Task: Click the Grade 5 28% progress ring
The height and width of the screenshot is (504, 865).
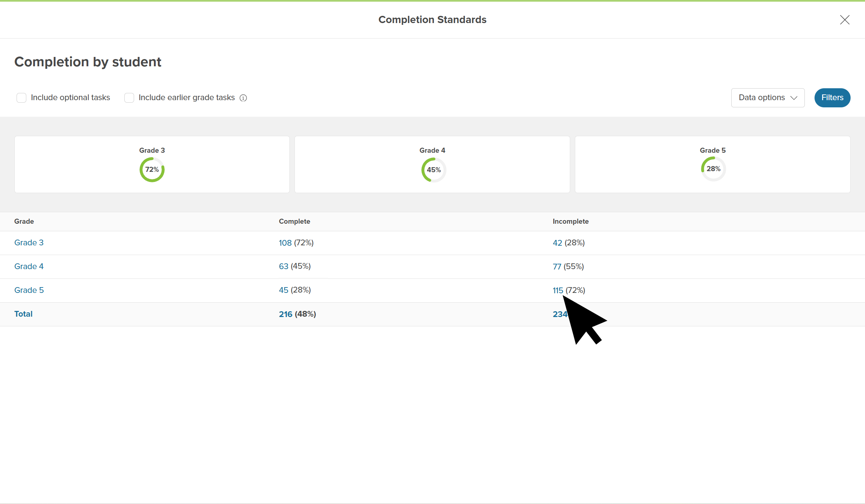Action: click(x=713, y=169)
